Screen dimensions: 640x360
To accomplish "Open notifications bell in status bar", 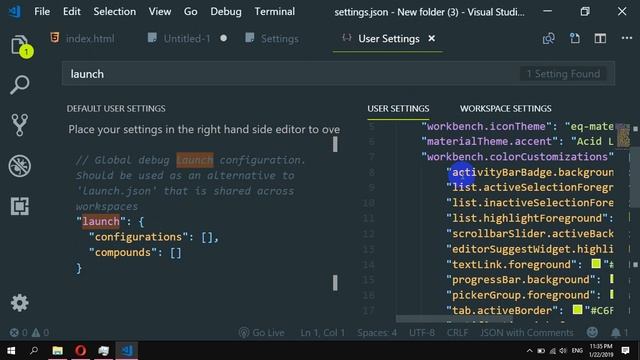I will pyautogui.click(x=619, y=333).
